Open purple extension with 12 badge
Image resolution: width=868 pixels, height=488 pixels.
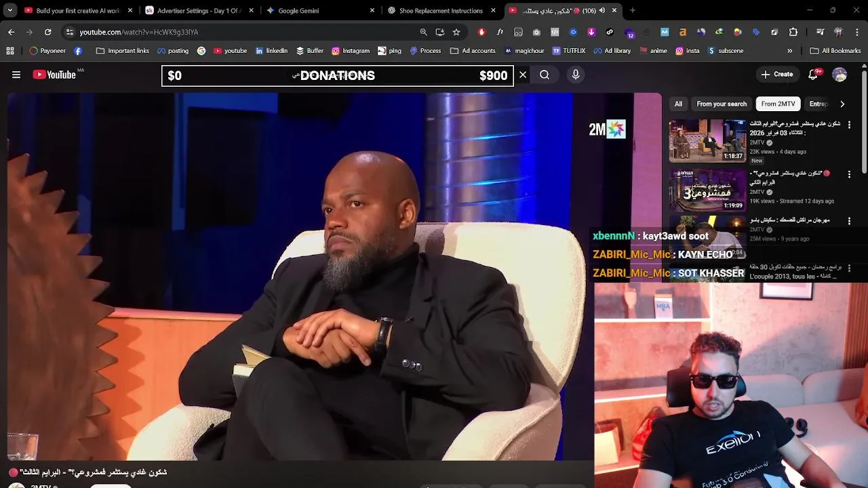pyautogui.click(x=629, y=33)
